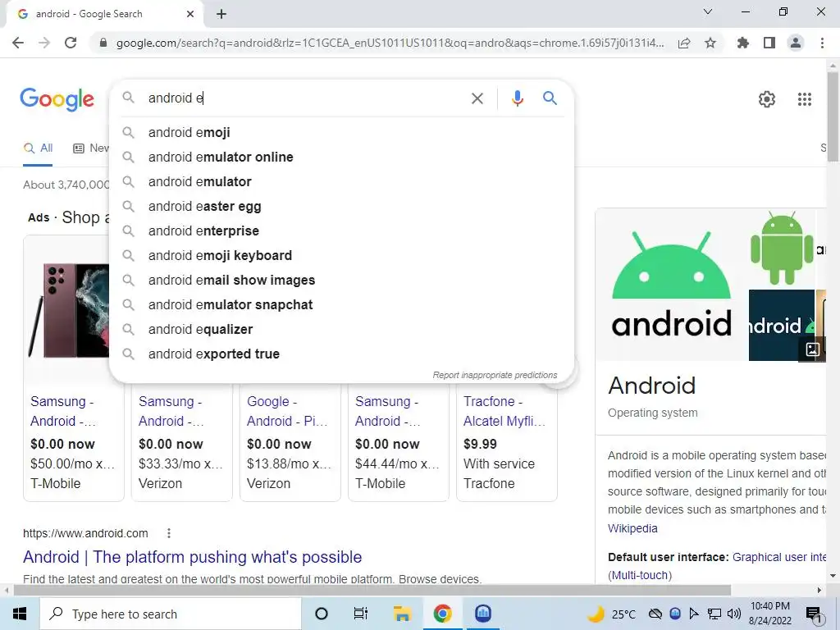
Task: Select suggestion 'android exported true'
Action: [341, 354]
